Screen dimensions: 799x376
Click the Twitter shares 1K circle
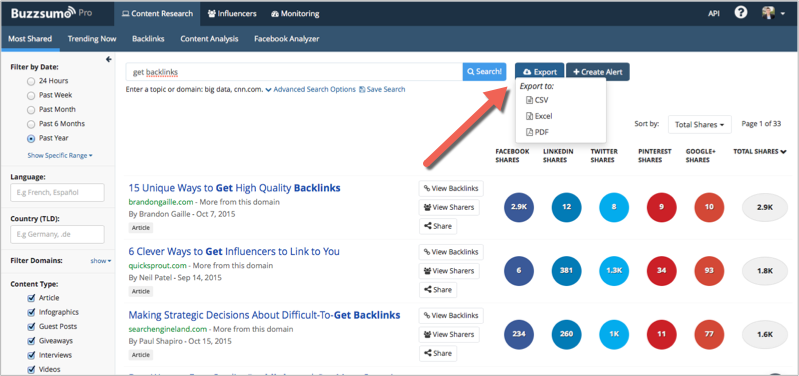coord(614,334)
